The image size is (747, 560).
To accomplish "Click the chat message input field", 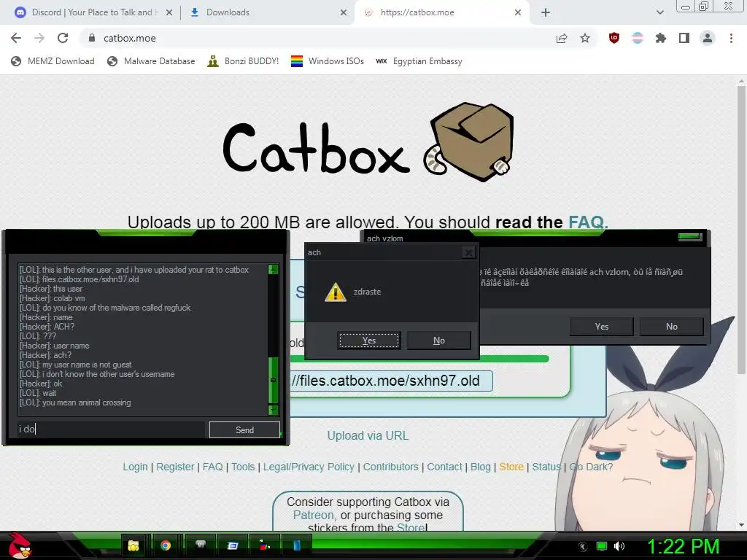I will tap(111, 429).
